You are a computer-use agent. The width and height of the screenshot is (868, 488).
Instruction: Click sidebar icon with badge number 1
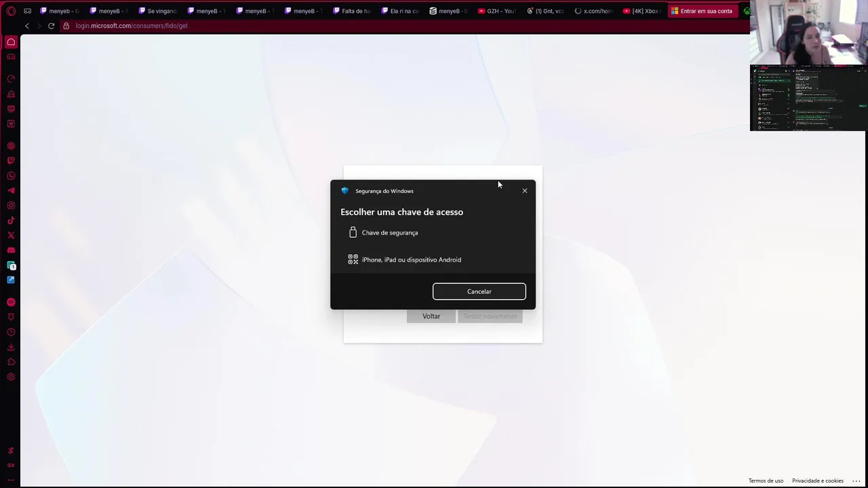click(x=11, y=266)
